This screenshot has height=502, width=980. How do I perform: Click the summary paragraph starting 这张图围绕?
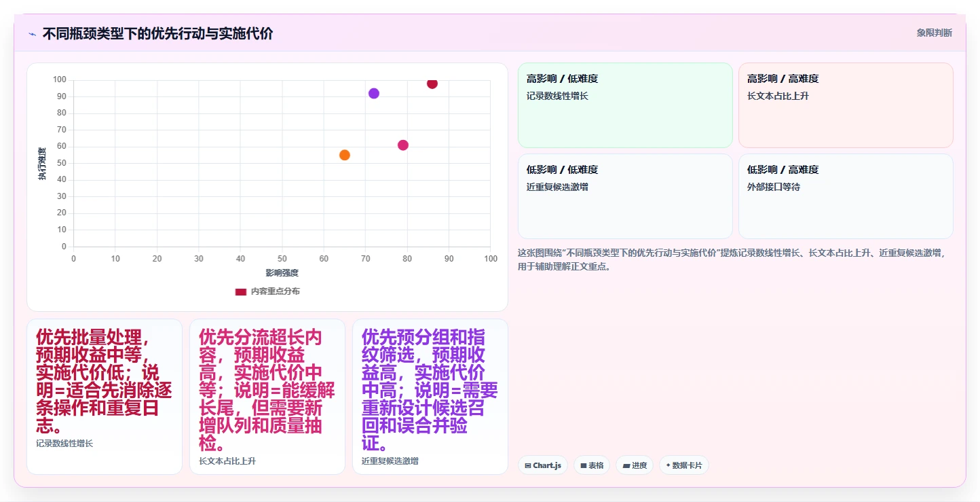click(x=731, y=259)
